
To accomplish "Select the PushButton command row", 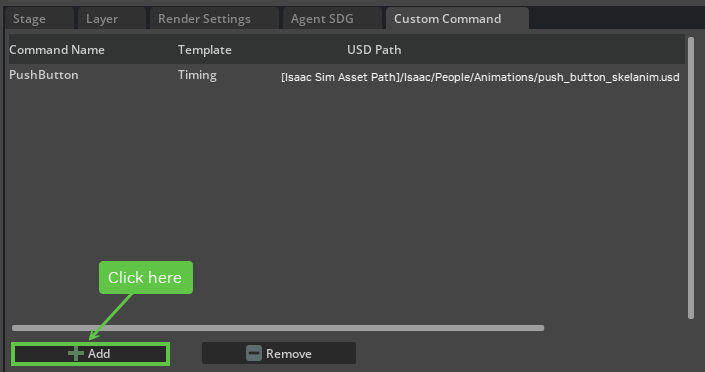I will (x=346, y=76).
